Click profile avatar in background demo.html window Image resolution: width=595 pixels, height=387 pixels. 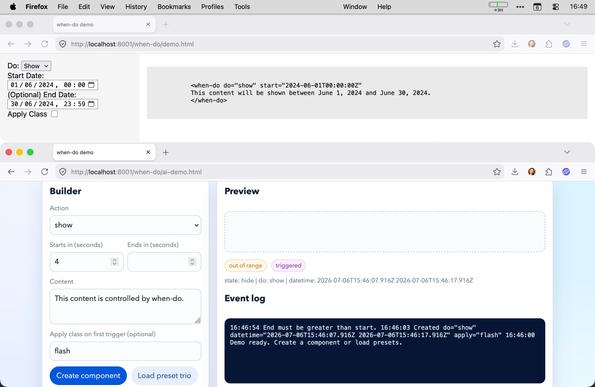click(532, 44)
